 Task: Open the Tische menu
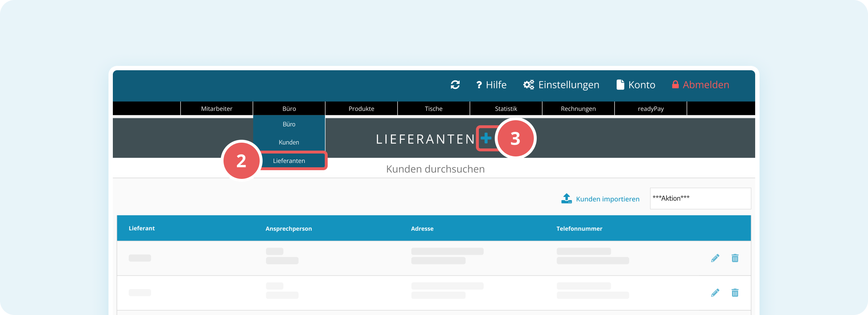coord(434,109)
